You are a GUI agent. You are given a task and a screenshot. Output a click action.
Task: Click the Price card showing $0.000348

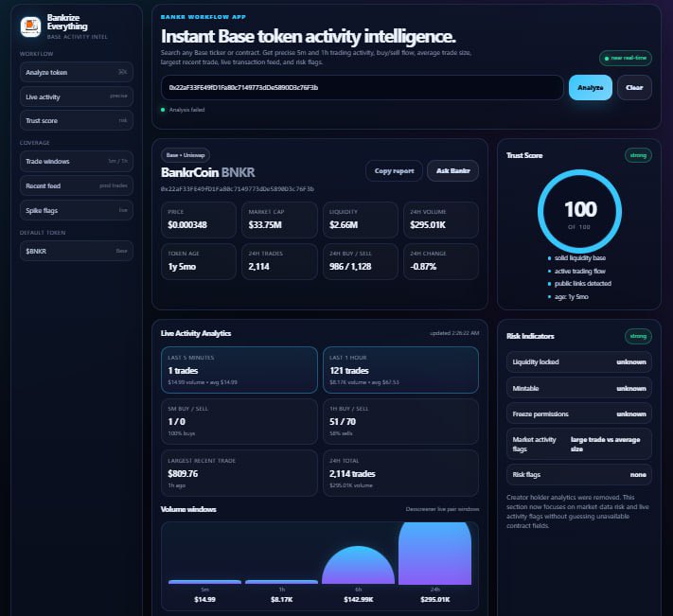199,220
